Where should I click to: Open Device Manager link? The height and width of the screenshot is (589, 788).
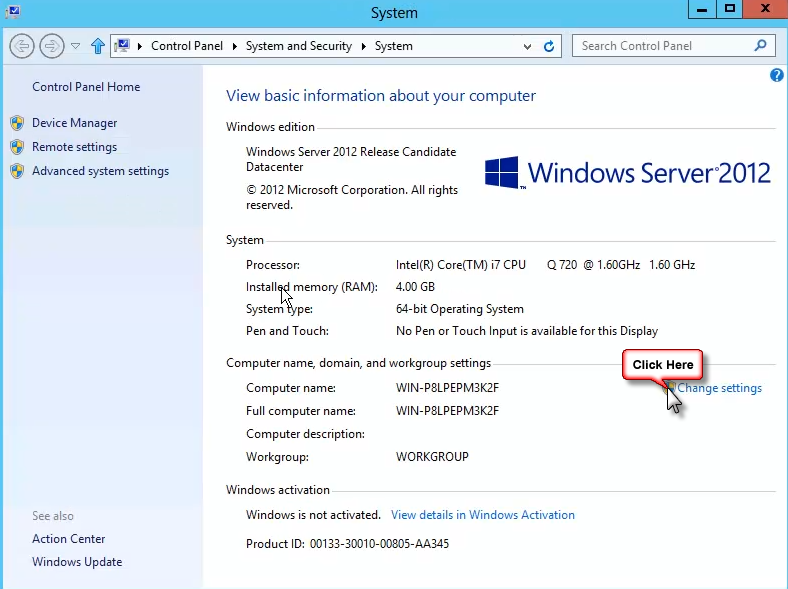point(74,123)
